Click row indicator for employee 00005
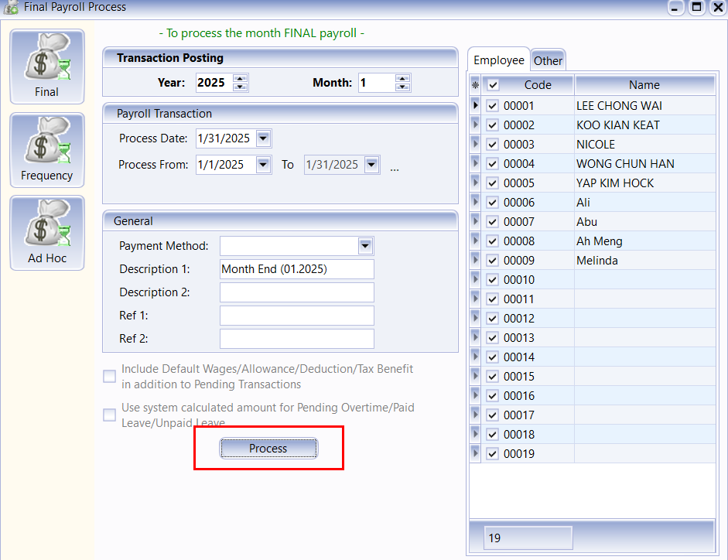Image resolution: width=728 pixels, height=560 pixels. 475,183
